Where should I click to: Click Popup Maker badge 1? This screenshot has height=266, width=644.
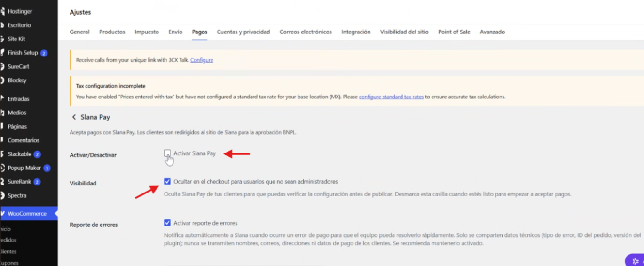coord(47,168)
